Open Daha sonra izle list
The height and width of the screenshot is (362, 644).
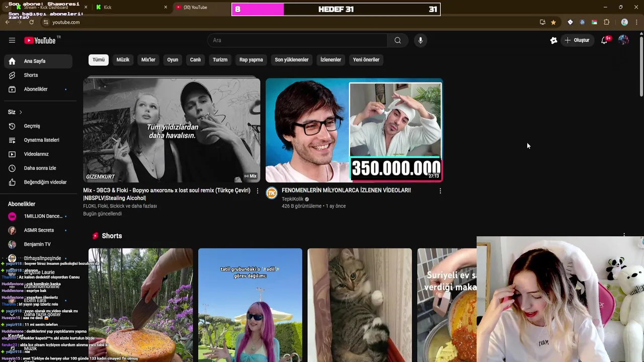point(38,168)
